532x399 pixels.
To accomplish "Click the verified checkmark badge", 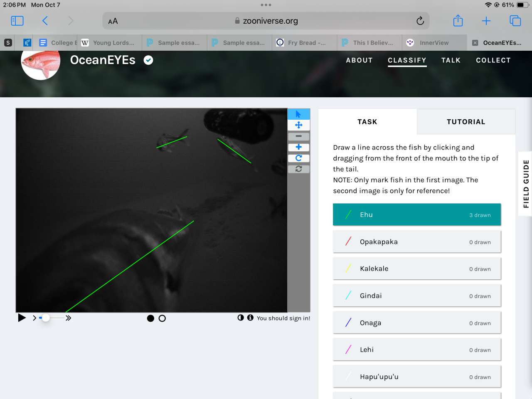I will pos(148,60).
